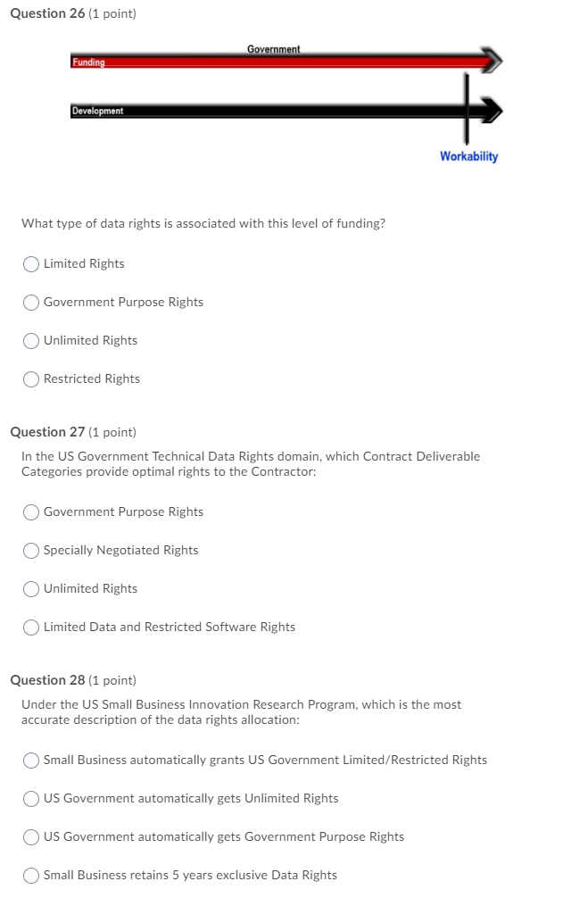The width and height of the screenshot is (588, 898).
Task: Select Unlimited Rights under Question 26
Action: 31,340
